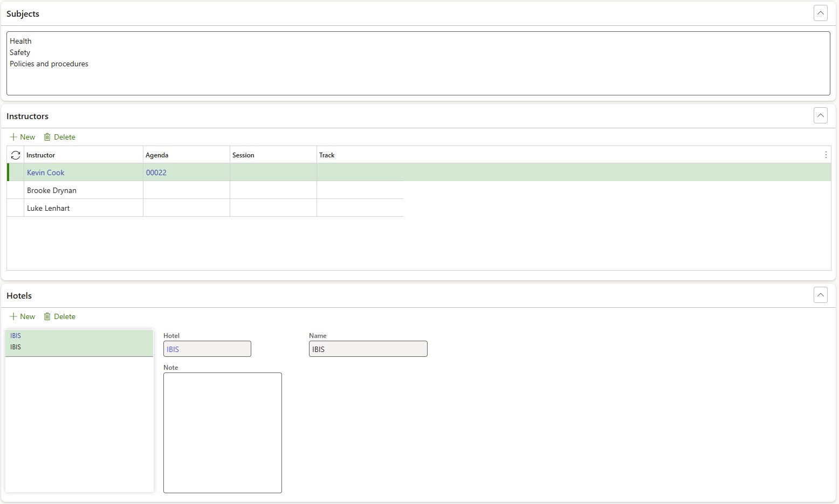
Task: Click the Hotel field containing IBIS
Action: point(207,349)
